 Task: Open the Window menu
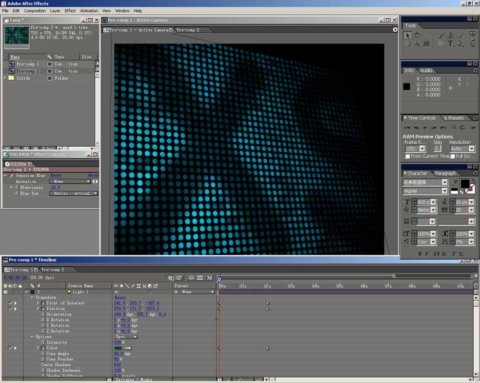tap(122, 11)
